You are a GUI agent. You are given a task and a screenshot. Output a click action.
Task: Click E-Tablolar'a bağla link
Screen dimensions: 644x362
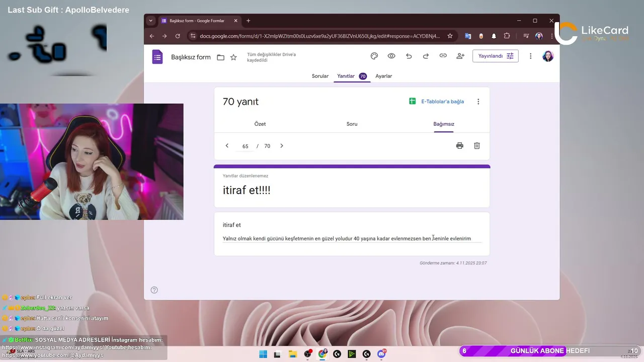pyautogui.click(x=437, y=102)
